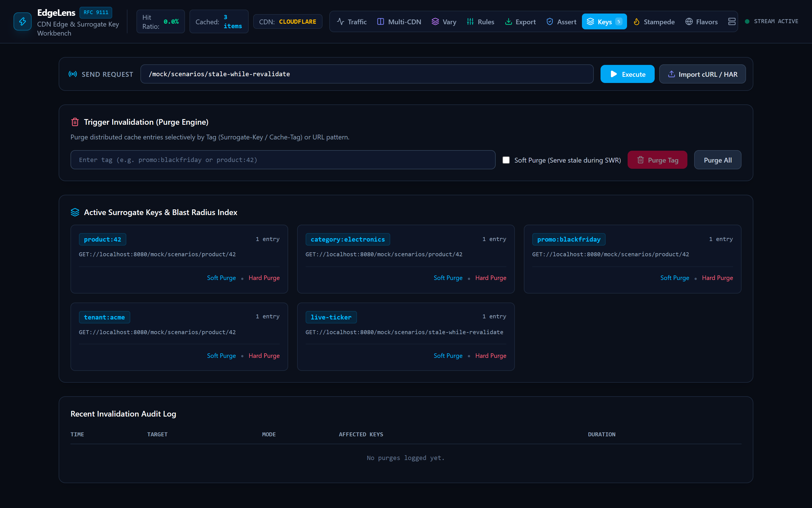Soft Purge the tenant:acme key
Viewport: 812px width, 508px height.
tap(221, 356)
